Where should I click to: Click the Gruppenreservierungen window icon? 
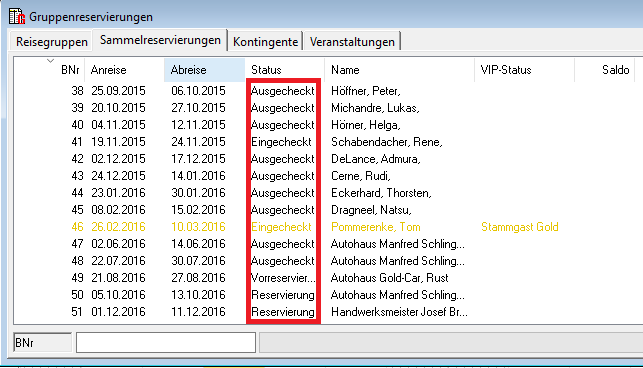(17, 16)
